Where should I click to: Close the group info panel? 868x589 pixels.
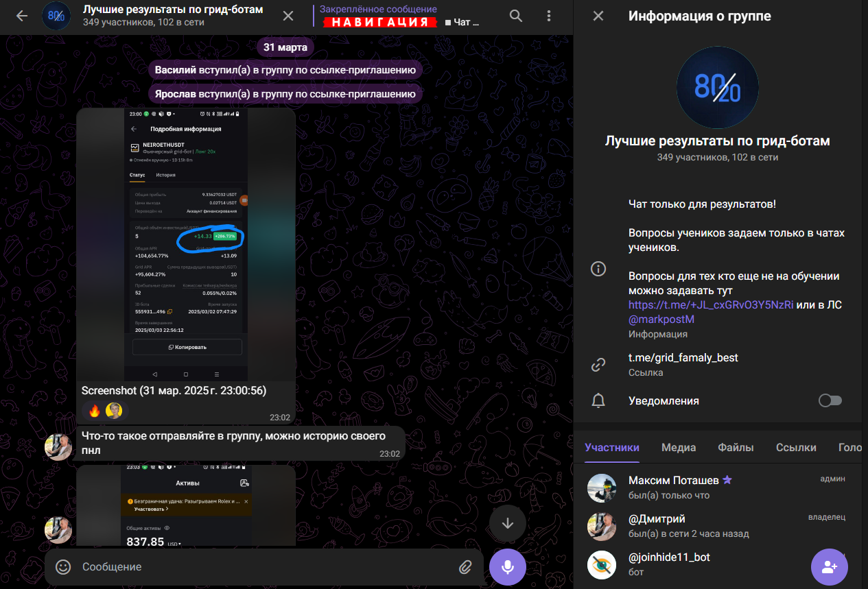pyautogui.click(x=598, y=16)
